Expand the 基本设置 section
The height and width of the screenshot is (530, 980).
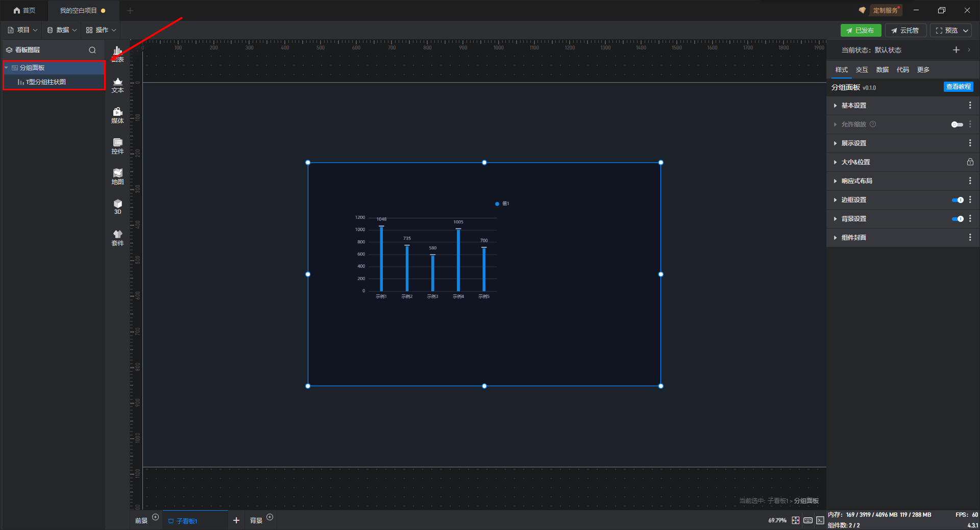pyautogui.click(x=853, y=106)
